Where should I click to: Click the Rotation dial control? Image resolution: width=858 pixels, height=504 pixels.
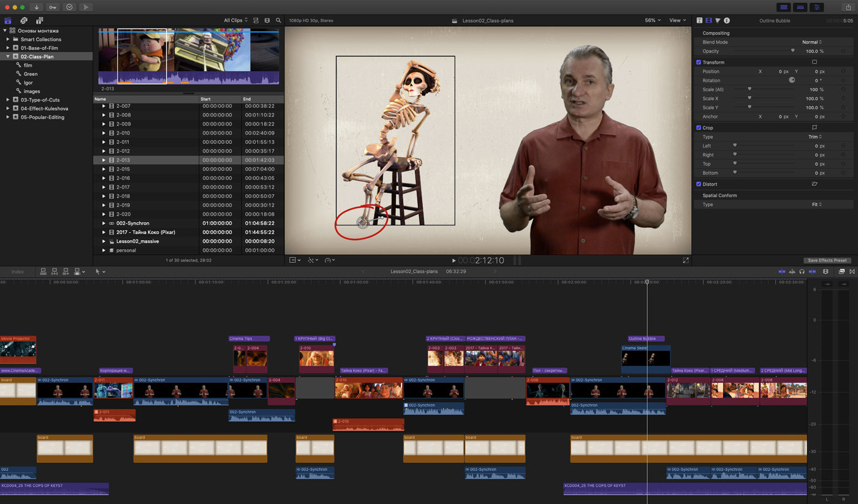point(792,80)
